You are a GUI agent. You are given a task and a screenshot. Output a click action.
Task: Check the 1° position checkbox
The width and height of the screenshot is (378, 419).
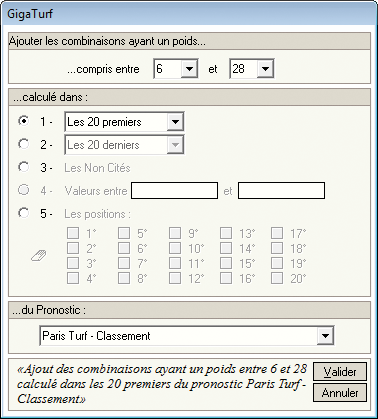coord(73,233)
